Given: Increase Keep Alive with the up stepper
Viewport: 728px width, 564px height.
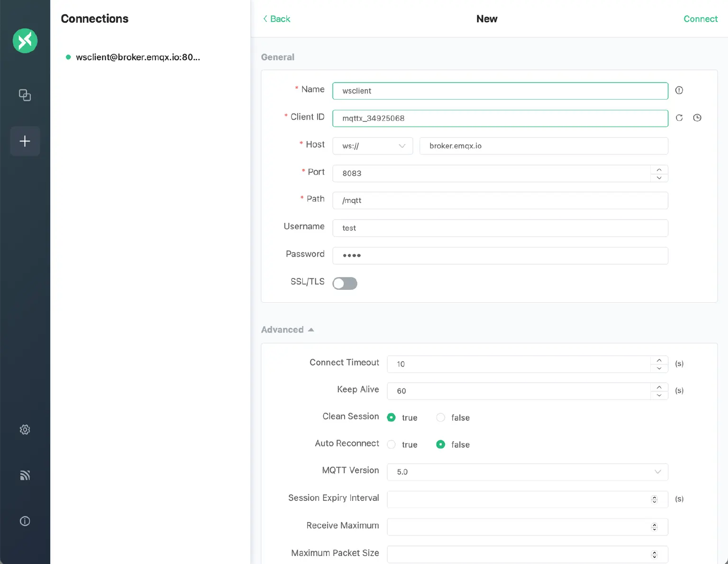Looking at the screenshot, I should [x=658, y=387].
